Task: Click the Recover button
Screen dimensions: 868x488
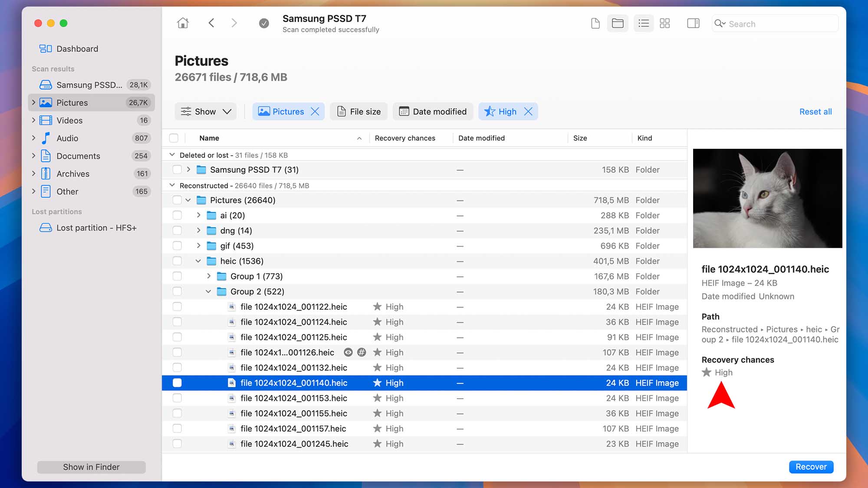Action: tap(811, 467)
